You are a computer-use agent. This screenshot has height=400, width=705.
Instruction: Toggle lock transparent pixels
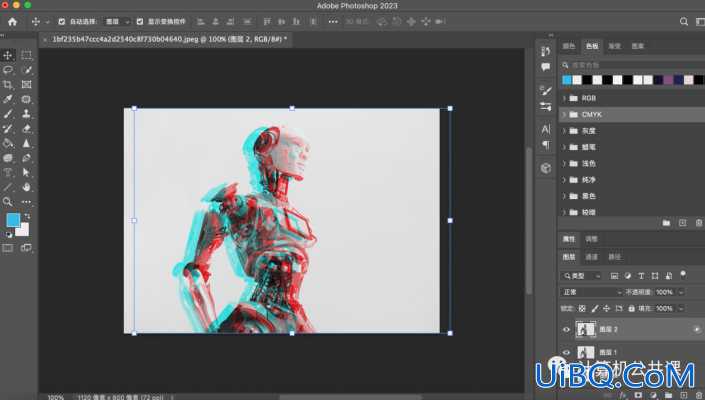582,308
